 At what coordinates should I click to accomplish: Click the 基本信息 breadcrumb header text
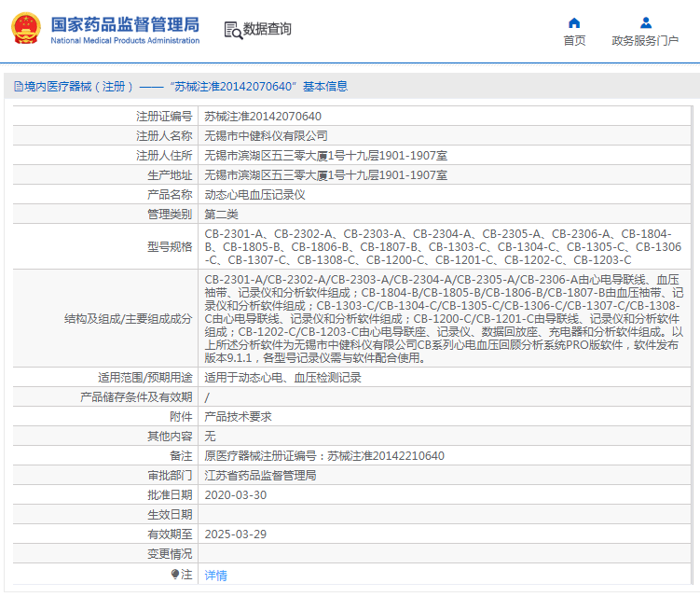pos(325,86)
